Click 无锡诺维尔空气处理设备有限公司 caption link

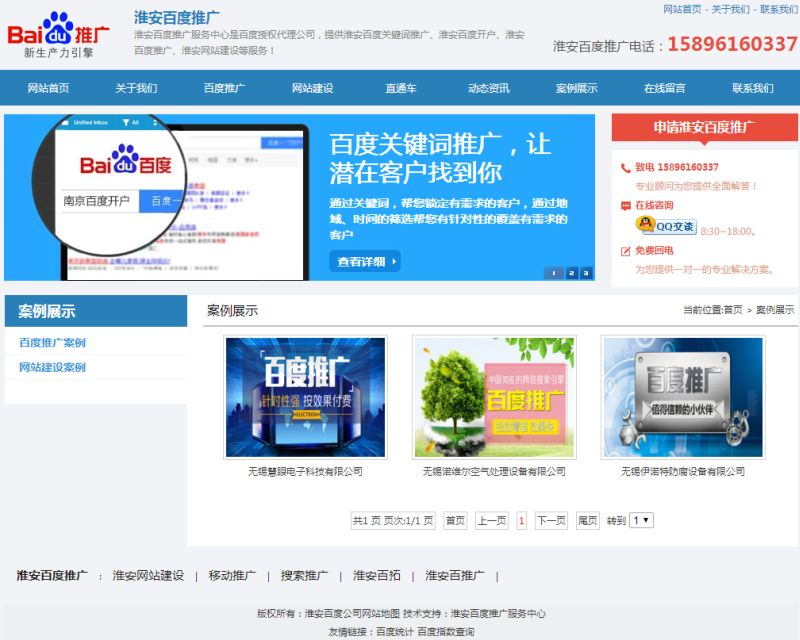point(494,472)
